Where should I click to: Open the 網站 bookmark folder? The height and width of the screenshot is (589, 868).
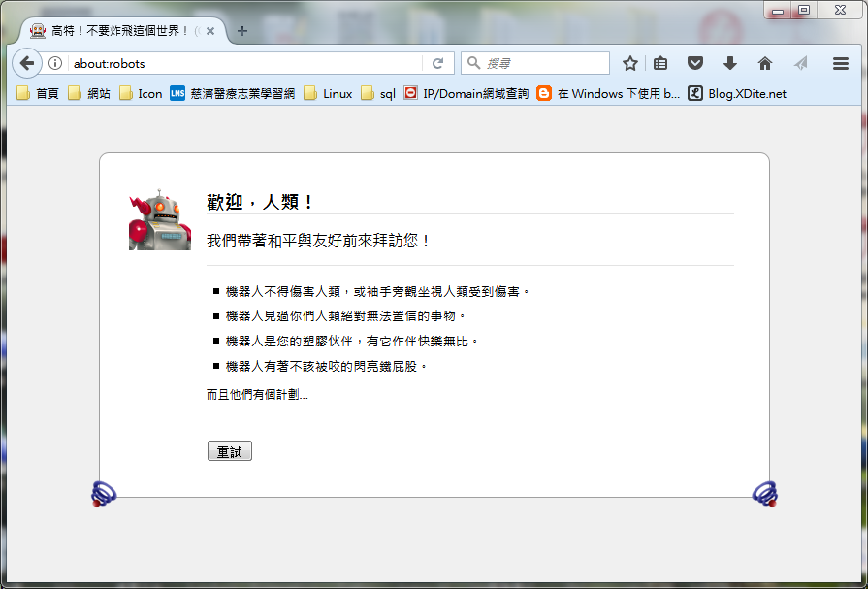pos(89,94)
